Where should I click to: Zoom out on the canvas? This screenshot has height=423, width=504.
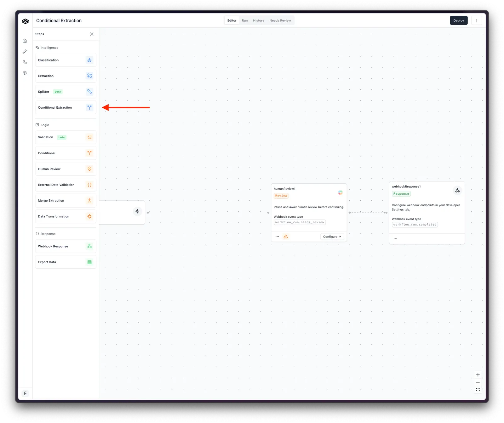(478, 382)
